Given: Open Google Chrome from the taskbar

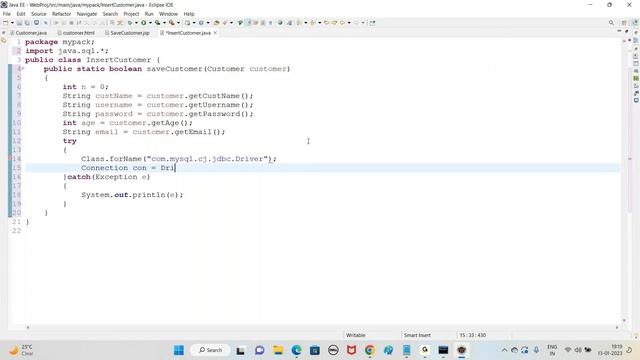Looking at the screenshot, I should tap(370, 350).
